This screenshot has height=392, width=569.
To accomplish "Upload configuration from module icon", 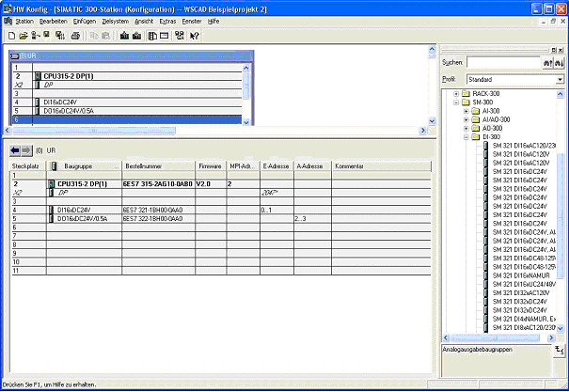I will (136, 36).
